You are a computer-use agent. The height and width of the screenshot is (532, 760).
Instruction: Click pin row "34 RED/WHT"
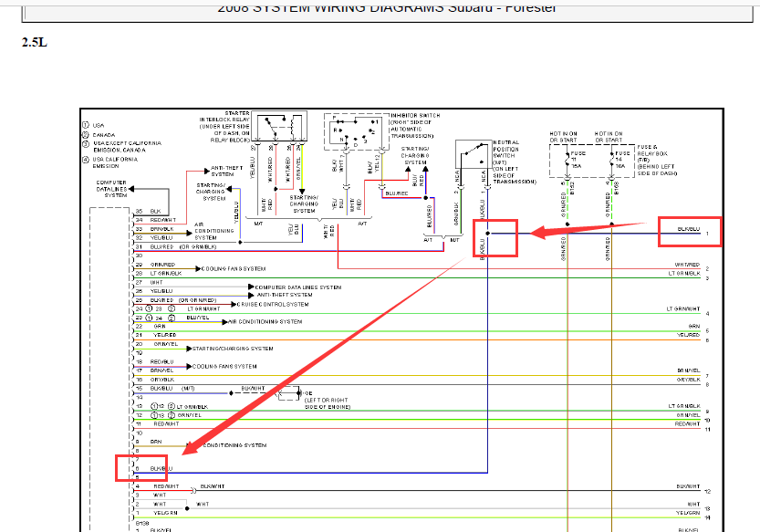[156, 220]
